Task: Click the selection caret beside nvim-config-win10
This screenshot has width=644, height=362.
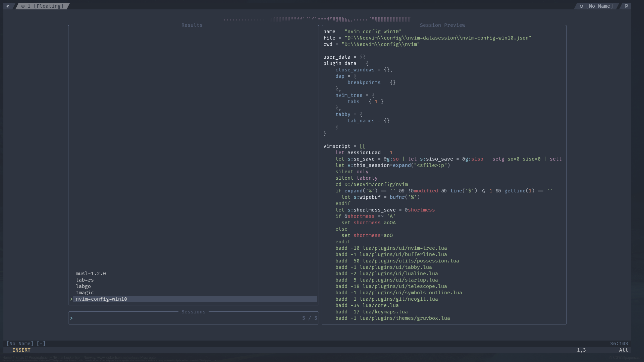Action: coord(71,299)
